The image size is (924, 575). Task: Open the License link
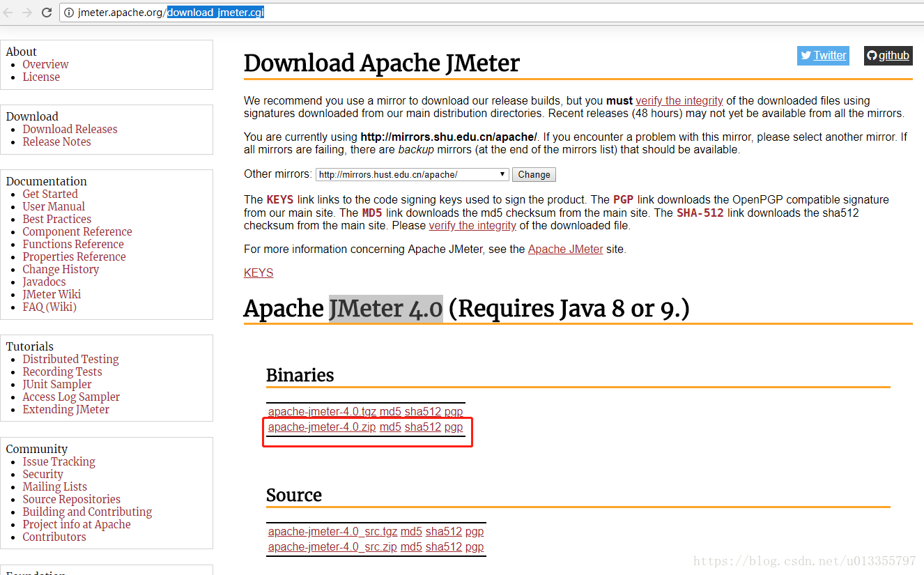pos(41,77)
